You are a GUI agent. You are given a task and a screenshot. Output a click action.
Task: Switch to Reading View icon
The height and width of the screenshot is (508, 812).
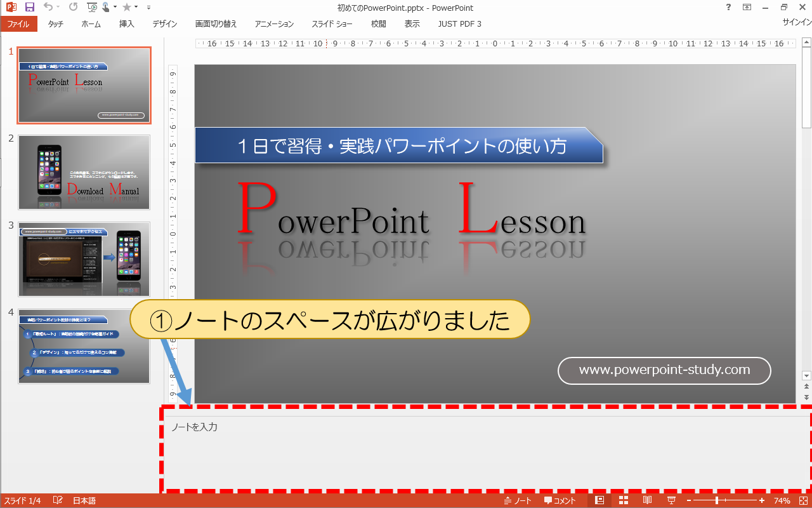coord(647,501)
